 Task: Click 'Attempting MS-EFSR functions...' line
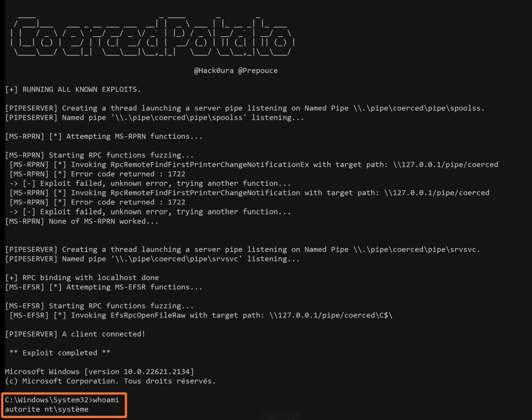pos(104,287)
